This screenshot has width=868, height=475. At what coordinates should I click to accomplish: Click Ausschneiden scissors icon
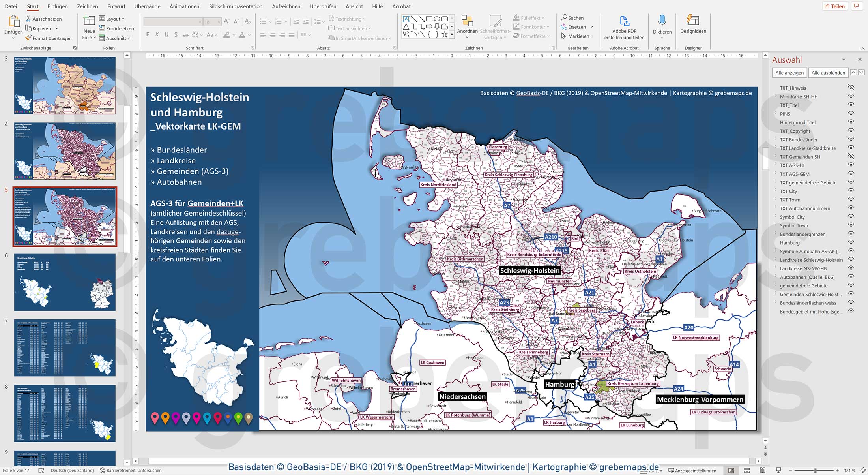coord(28,19)
